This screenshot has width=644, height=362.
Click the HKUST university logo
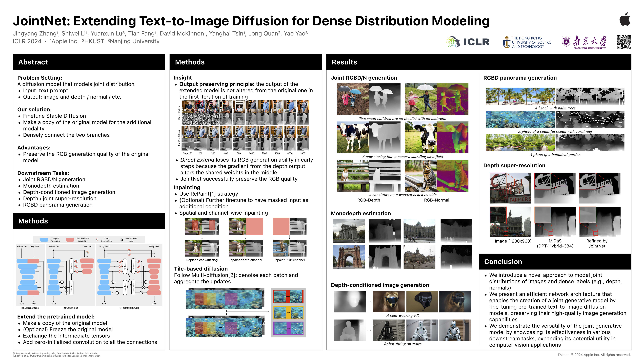coord(527,42)
